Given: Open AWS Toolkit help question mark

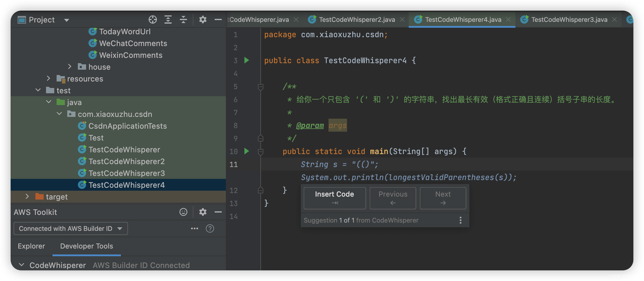Looking at the screenshot, I should click(x=210, y=228).
